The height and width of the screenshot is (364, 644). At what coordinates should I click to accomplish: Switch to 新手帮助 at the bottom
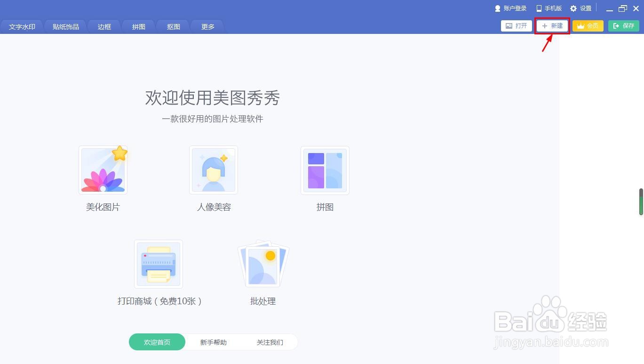pos(214,342)
